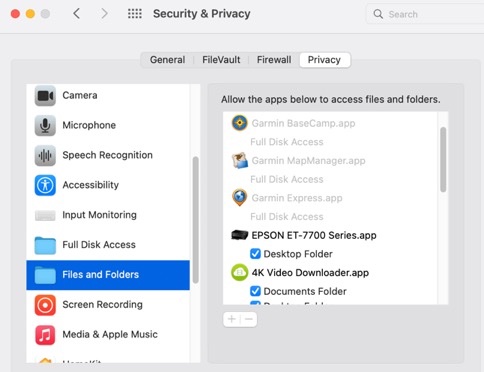Open Media & Apple Music category

[108, 334]
